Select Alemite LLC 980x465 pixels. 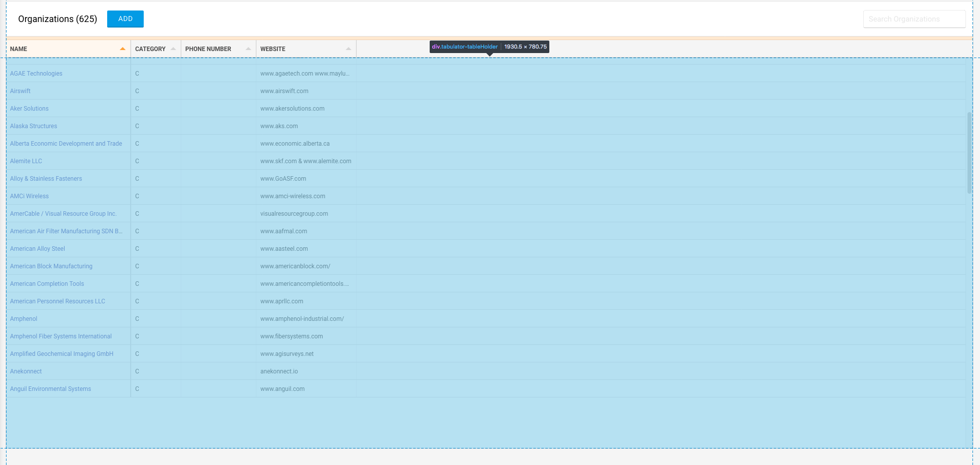coord(26,161)
